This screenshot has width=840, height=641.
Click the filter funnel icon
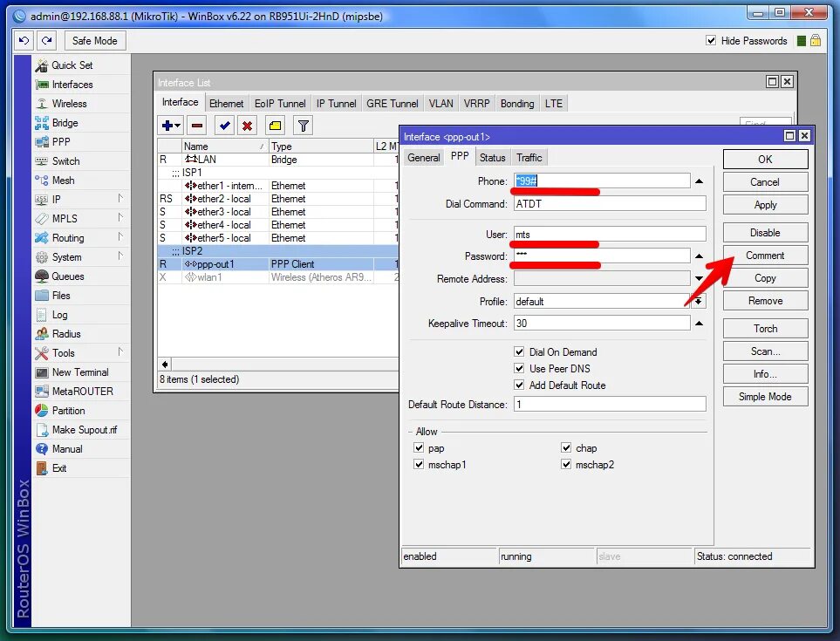coord(304,126)
